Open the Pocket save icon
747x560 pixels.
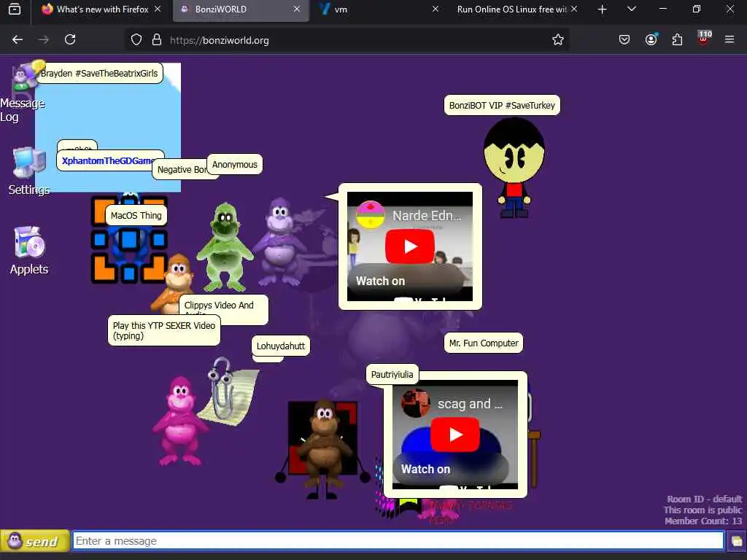coord(624,40)
